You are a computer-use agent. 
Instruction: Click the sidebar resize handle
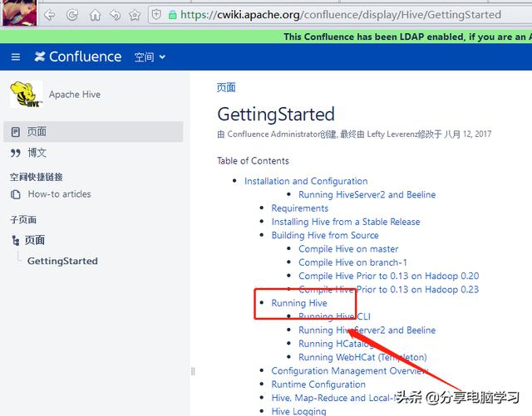click(x=193, y=371)
